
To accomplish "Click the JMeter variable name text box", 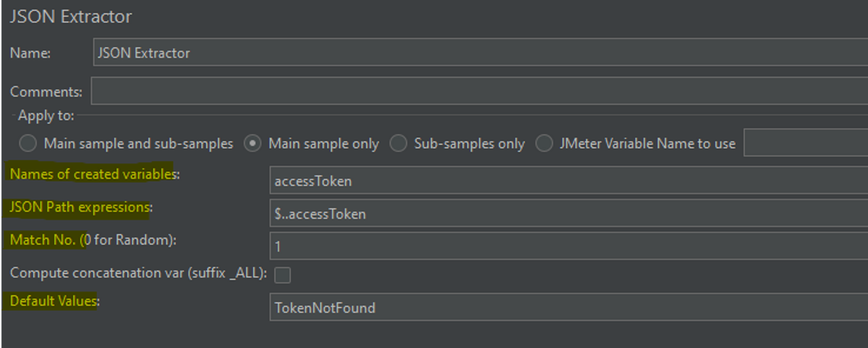I will pos(805,143).
